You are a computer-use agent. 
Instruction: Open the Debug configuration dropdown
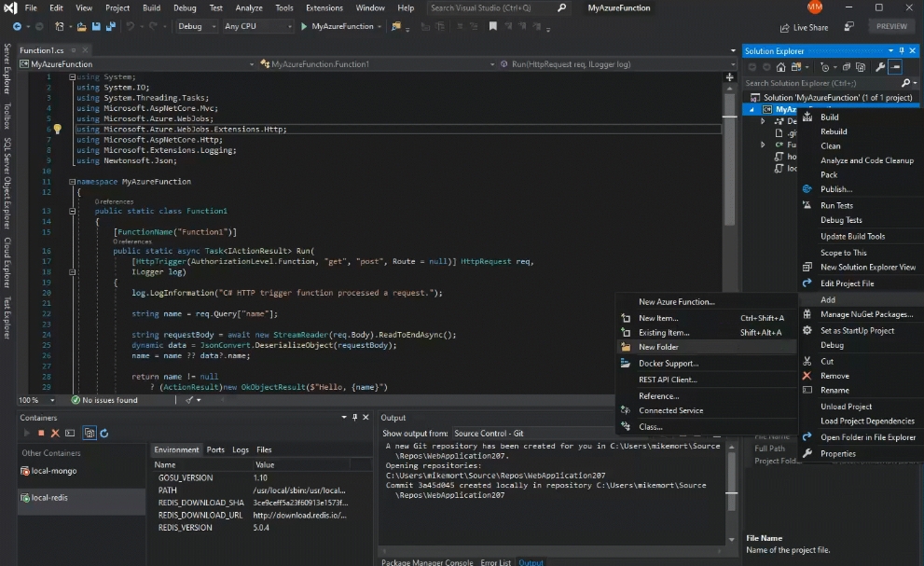pyautogui.click(x=197, y=27)
